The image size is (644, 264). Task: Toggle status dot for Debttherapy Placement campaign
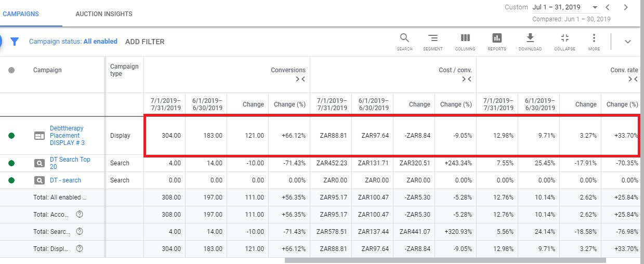pyautogui.click(x=11, y=136)
